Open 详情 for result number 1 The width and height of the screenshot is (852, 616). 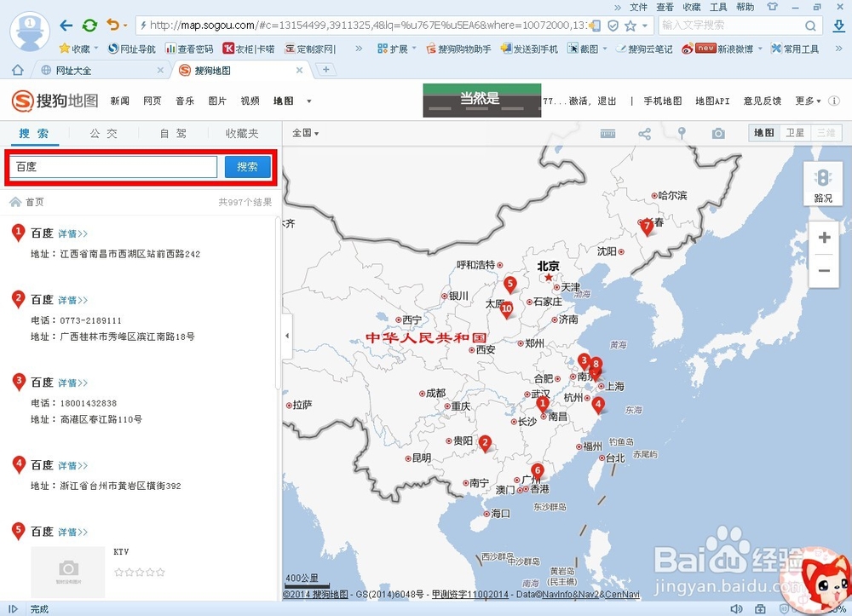point(72,233)
